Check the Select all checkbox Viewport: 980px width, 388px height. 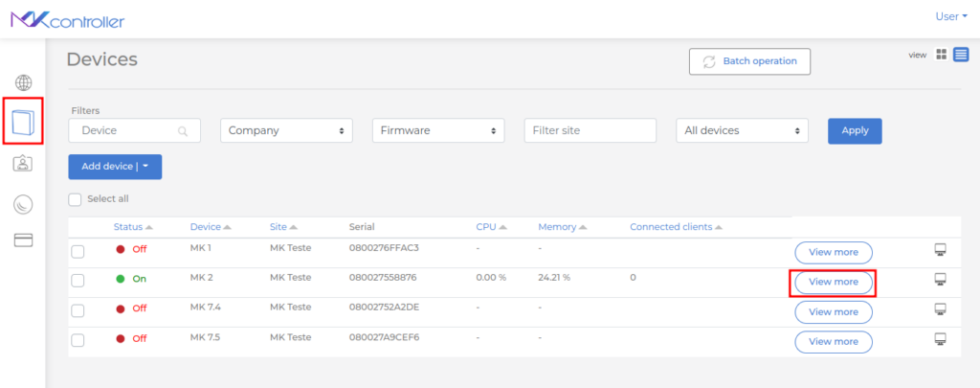[x=75, y=199]
